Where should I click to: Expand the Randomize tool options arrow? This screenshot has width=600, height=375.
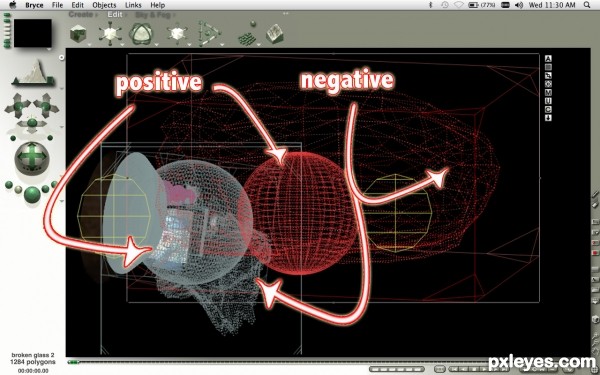coord(259,44)
